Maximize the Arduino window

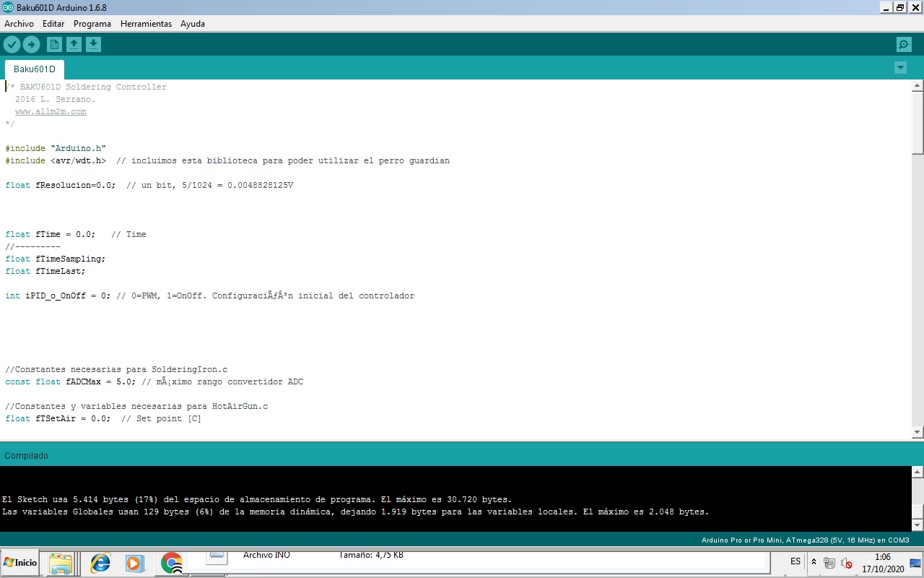tap(900, 7)
